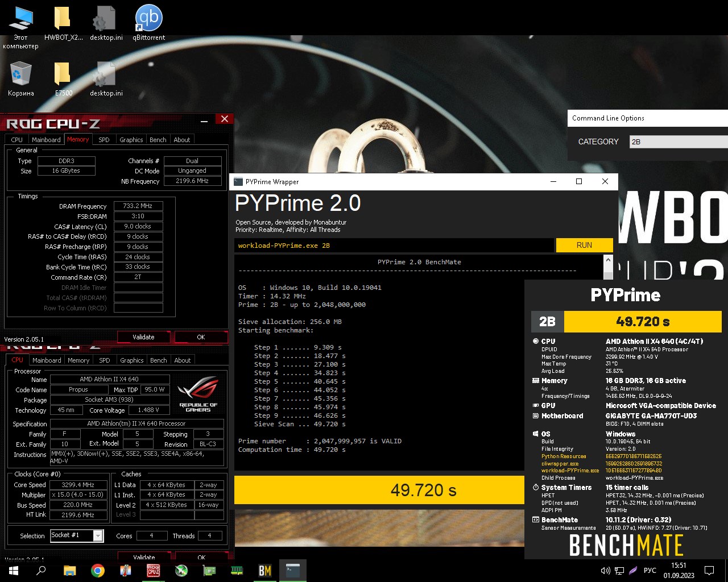
Task: Open the volume control in system tray
Action: click(x=605, y=571)
